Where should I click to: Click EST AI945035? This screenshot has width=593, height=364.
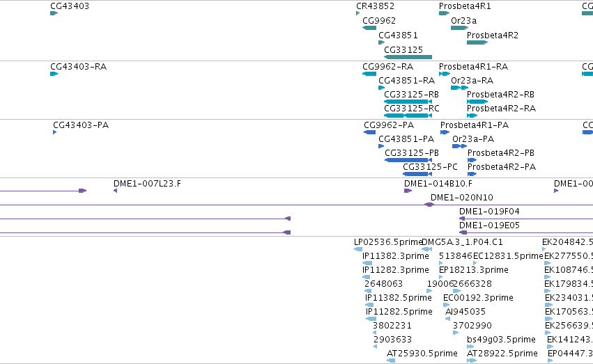pos(465,312)
